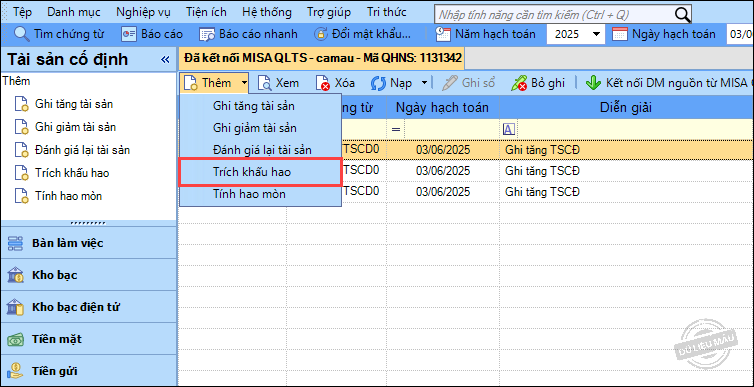Click Đổi mật khẩu toolbar item
Viewport: 754px width, 387px height.
point(363,34)
